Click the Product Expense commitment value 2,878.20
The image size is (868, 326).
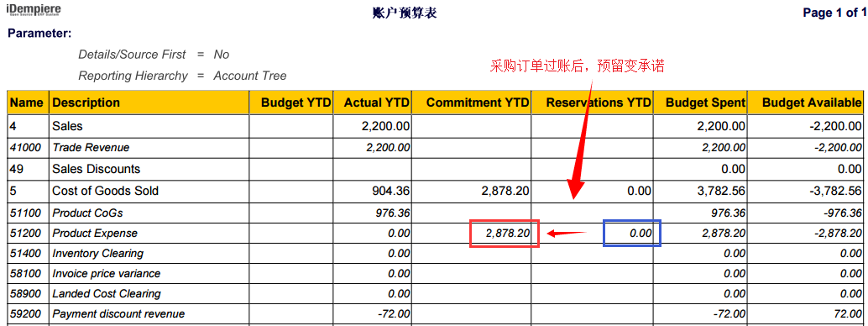point(505,234)
